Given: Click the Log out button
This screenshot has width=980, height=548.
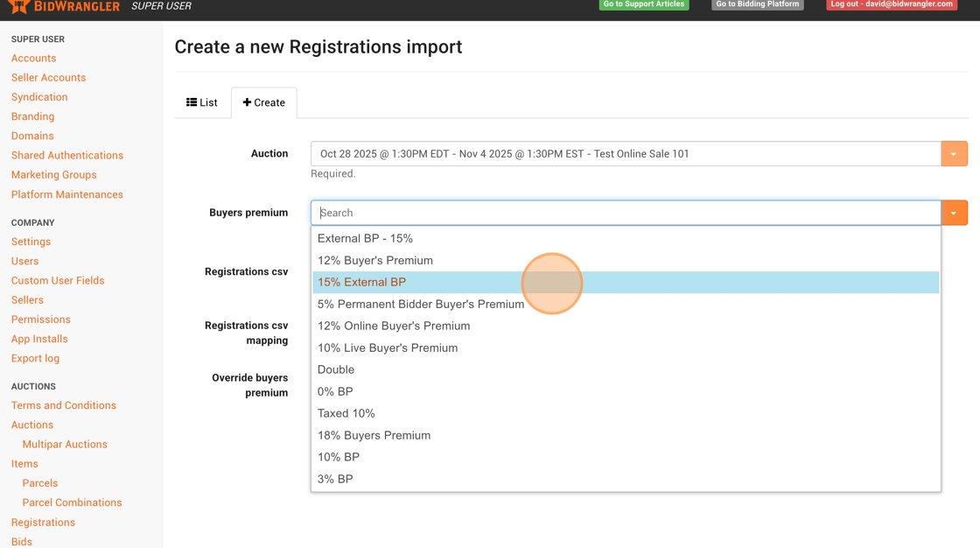Looking at the screenshot, I should pos(891,4).
